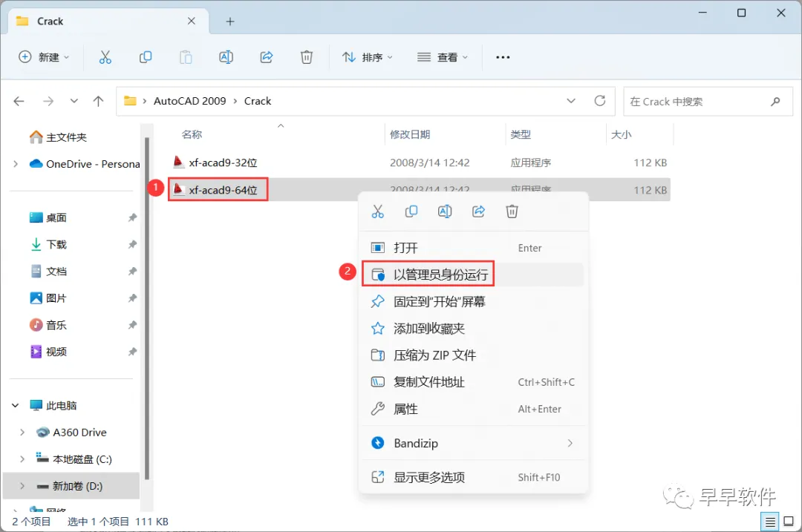Expand 新加卷 (D:) tree node

pyautogui.click(x=22, y=486)
